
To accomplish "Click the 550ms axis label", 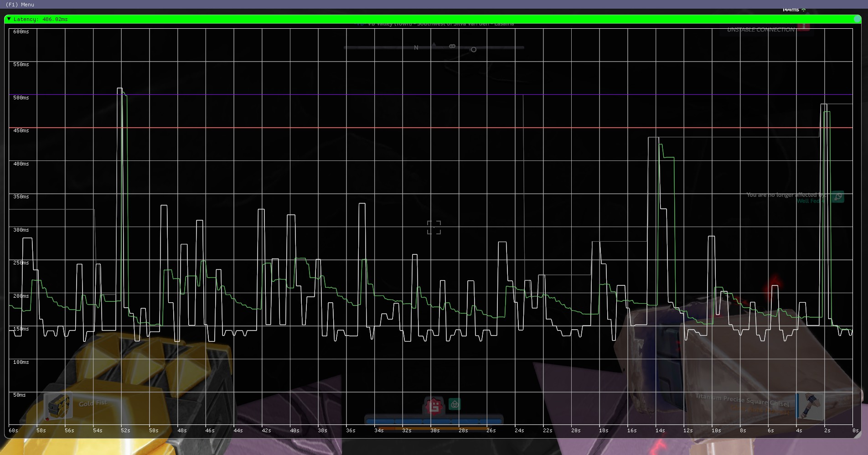I will click(21, 64).
